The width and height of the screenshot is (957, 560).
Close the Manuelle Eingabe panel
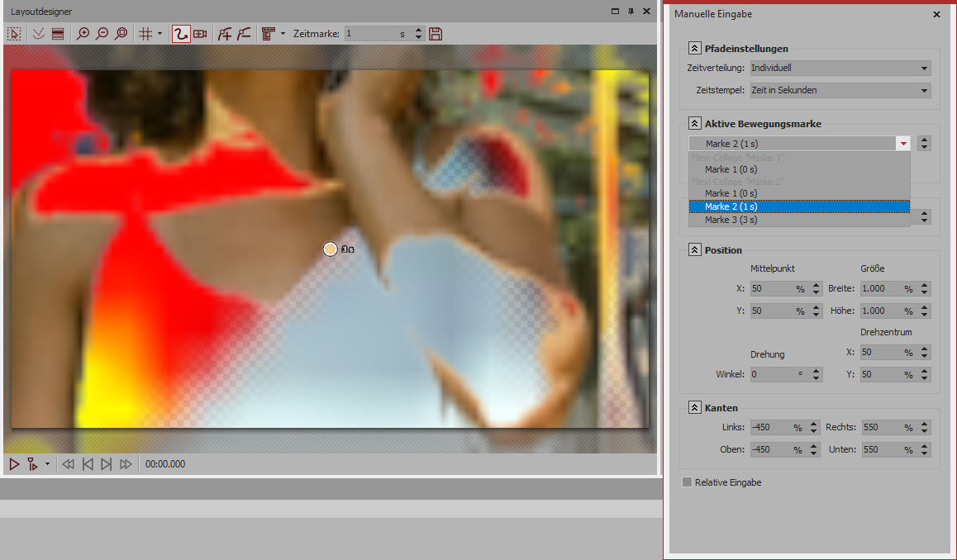pyautogui.click(x=936, y=15)
